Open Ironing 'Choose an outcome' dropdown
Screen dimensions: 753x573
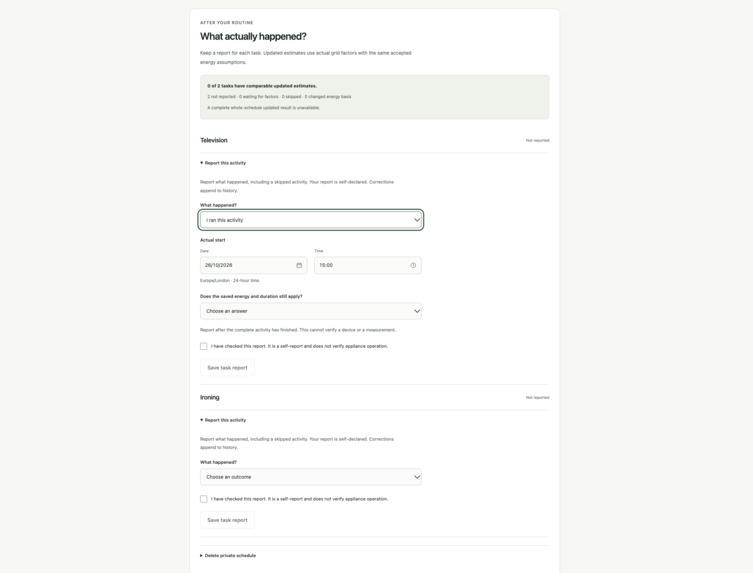click(311, 477)
